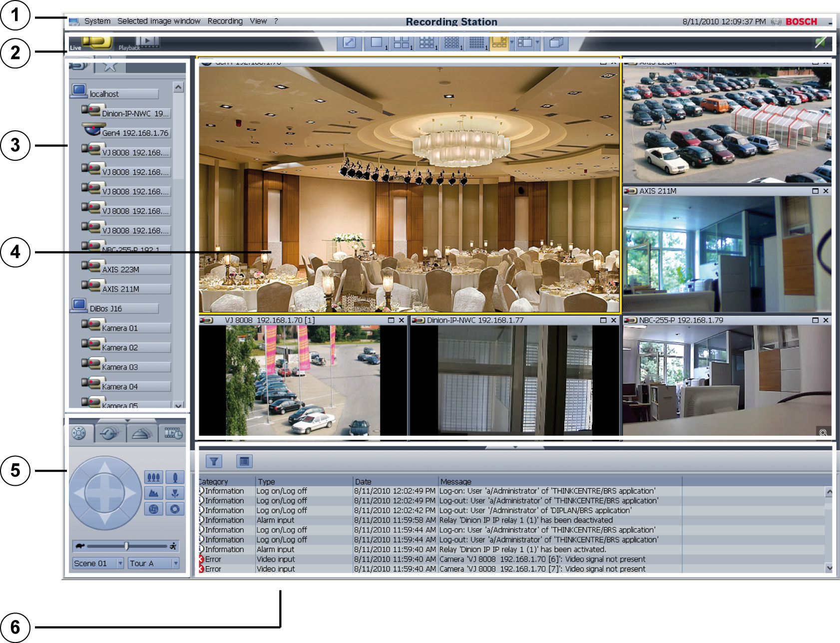Viewport: 840px width, 643px height.
Task: Collapse the logbook panel arrow
Action: point(515,447)
